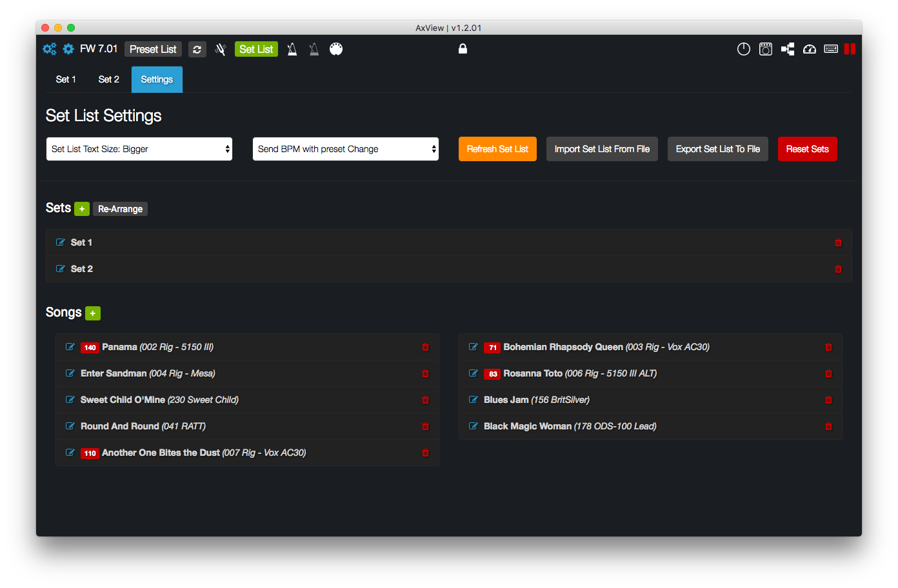Edit the Blues Jam song entry
This screenshot has height=588, width=898.
pos(474,400)
